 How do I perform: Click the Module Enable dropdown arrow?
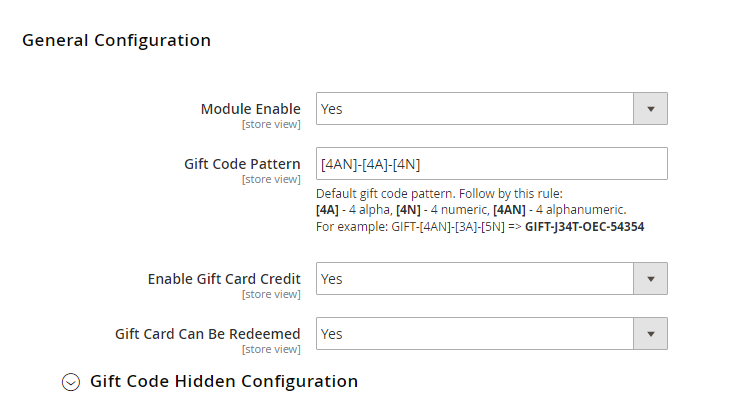650,109
